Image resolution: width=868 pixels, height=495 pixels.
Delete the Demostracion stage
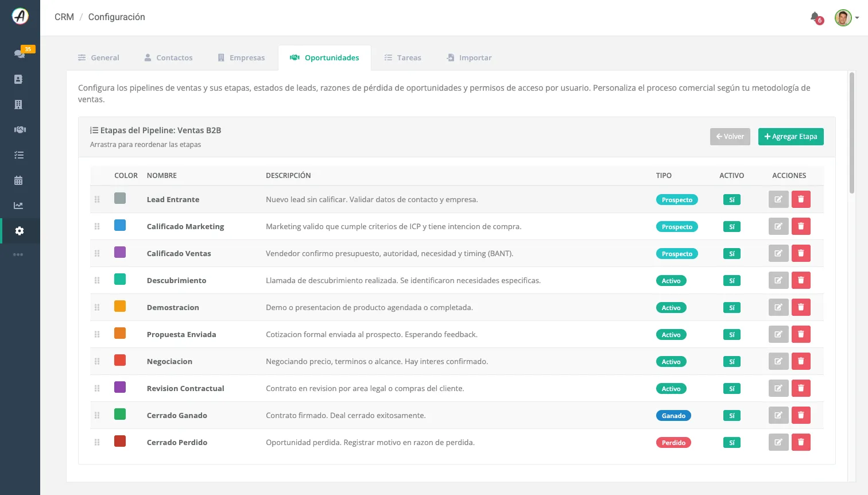point(801,307)
